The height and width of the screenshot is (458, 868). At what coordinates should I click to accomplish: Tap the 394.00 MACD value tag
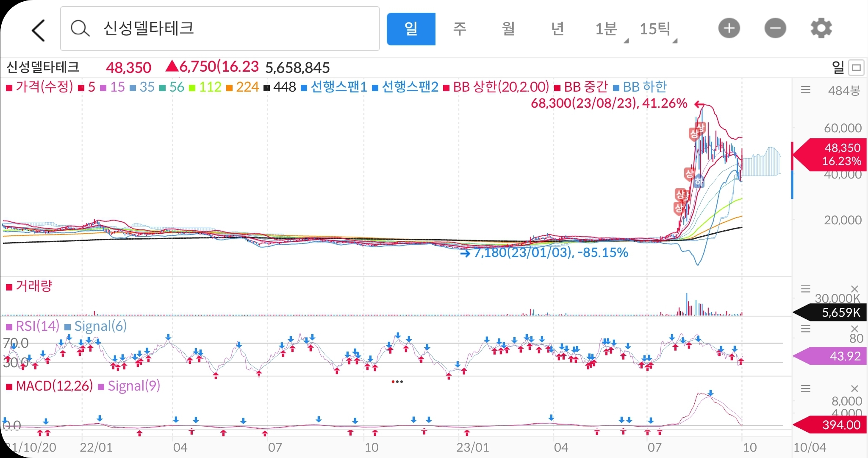830,425
